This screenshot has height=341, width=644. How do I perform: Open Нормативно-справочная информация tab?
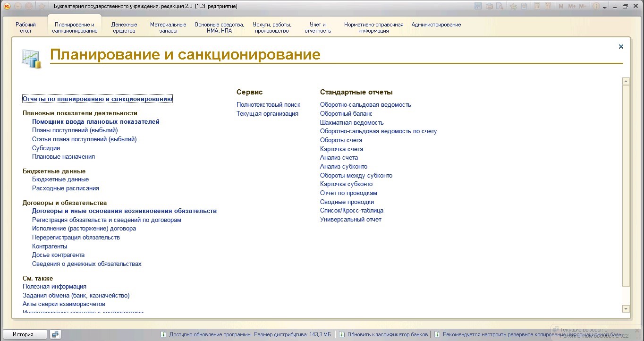point(374,27)
